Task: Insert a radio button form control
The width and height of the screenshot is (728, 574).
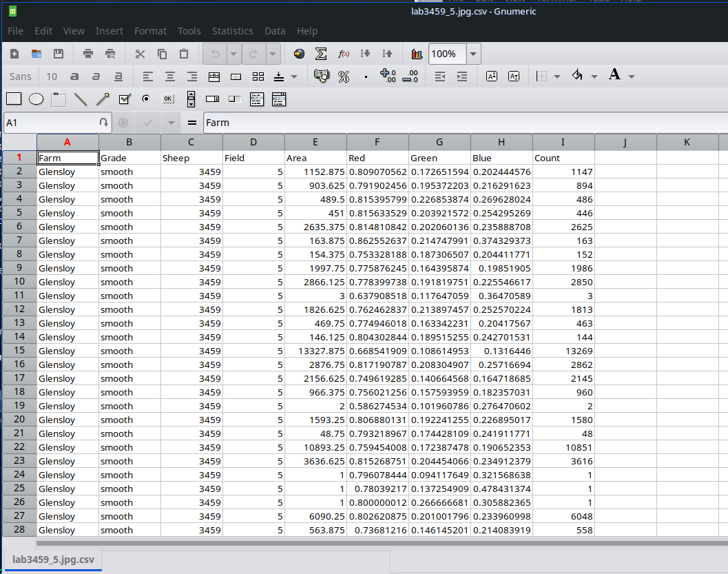Action: (146, 99)
